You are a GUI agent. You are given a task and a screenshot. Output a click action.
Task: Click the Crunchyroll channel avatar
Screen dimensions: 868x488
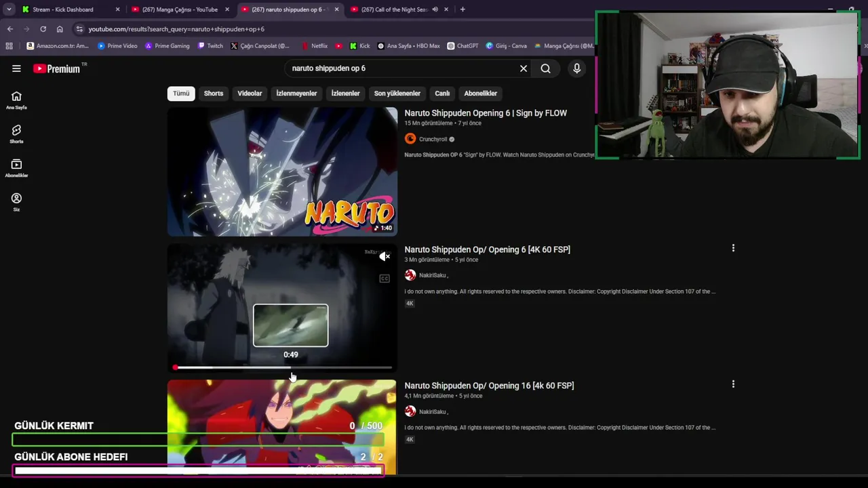[x=410, y=139]
